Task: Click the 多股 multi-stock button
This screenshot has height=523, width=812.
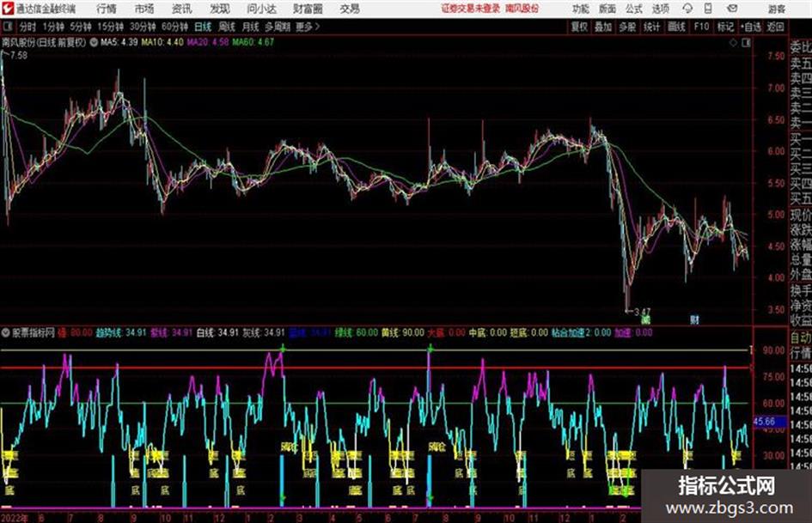Action: click(627, 27)
